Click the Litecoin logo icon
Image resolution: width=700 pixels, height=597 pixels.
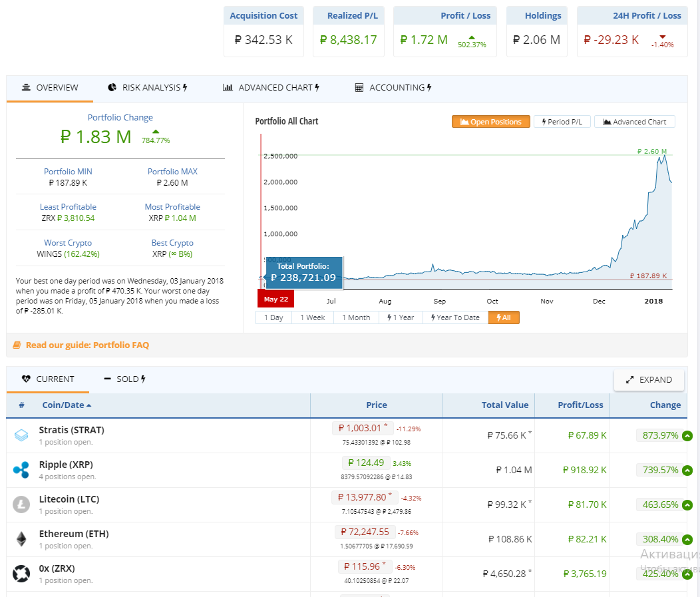point(21,505)
